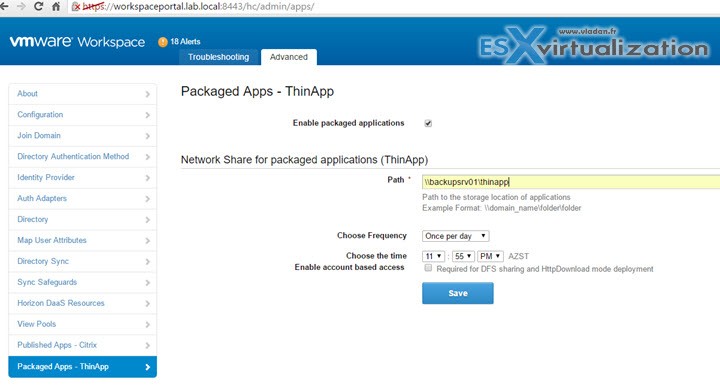Open Horizon DaaS Resources section

(83, 303)
